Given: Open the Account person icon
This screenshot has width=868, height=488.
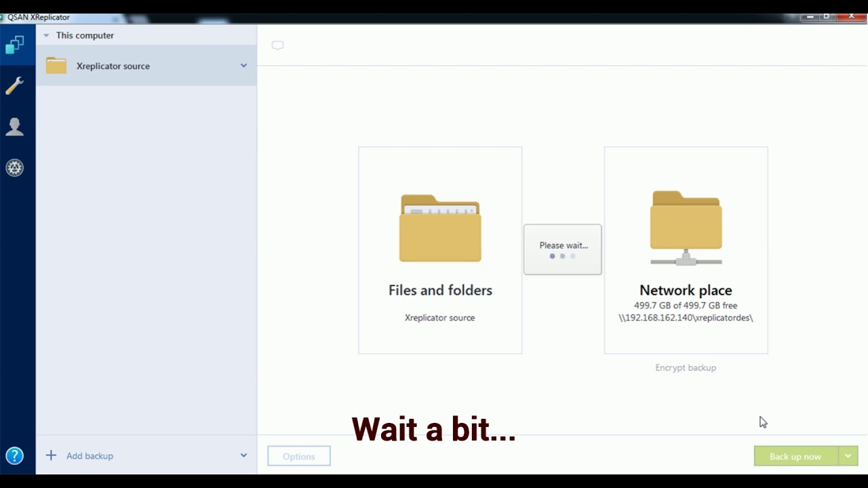Looking at the screenshot, I should pos(14,127).
